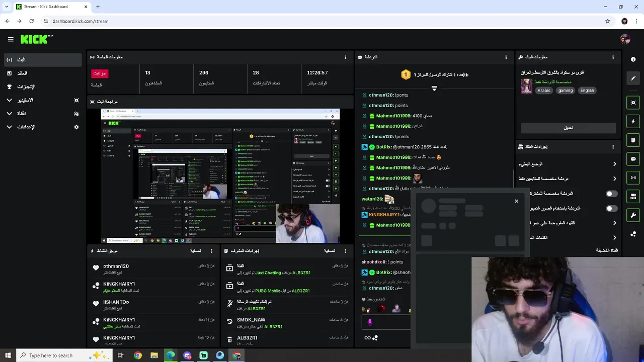
Task: Select the browser address bar URL
Action: 80,21
